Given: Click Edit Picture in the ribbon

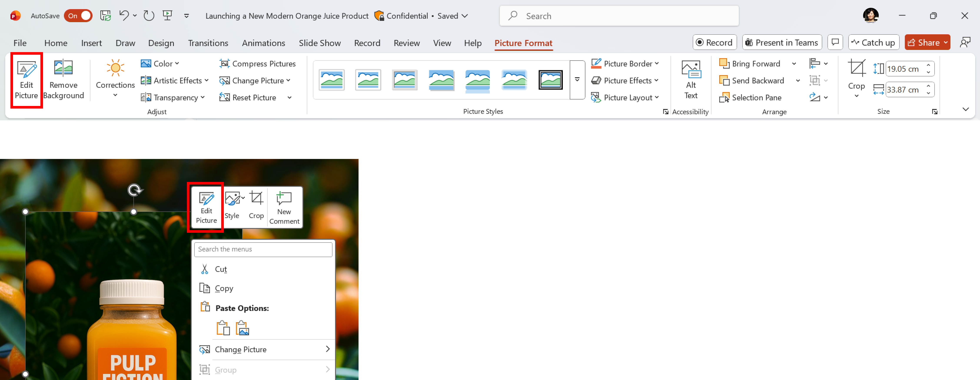Looking at the screenshot, I should coord(26,80).
